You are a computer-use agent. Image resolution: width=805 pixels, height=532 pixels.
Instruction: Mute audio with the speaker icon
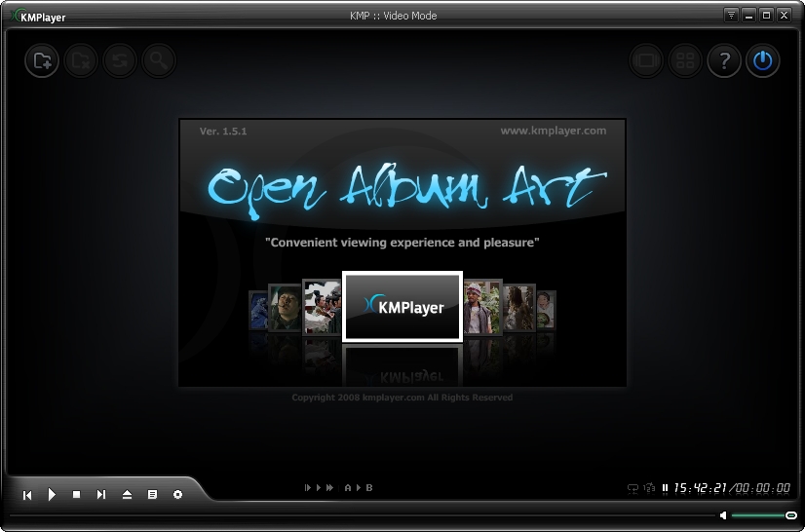[x=723, y=515]
